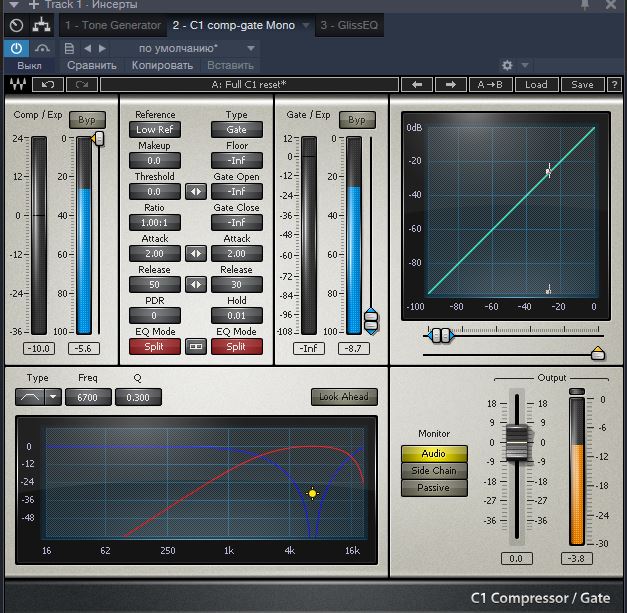Collapse the Track 1 inserts triangle
The image size is (627, 613).
click(x=14, y=5)
